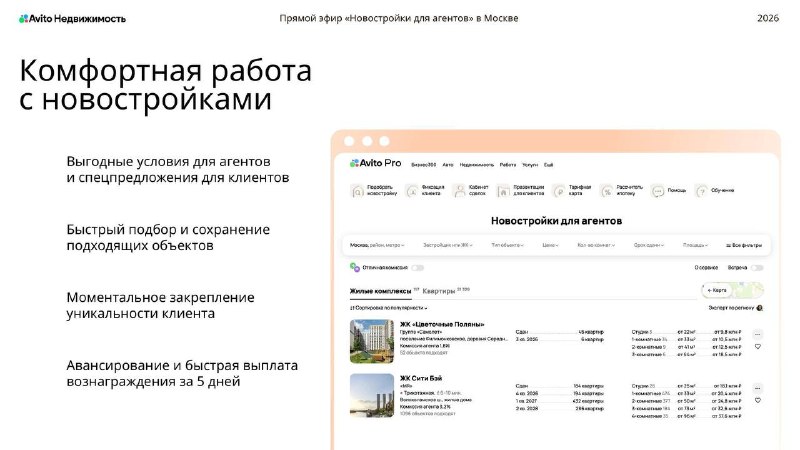This screenshot has height=450, width=800.
Task: Expand the Застройщик или ЖК dropdown
Action: point(447,245)
